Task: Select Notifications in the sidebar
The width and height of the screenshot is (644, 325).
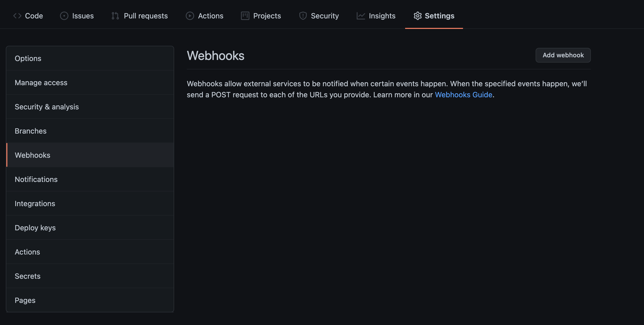Action: tap(36, 179)
